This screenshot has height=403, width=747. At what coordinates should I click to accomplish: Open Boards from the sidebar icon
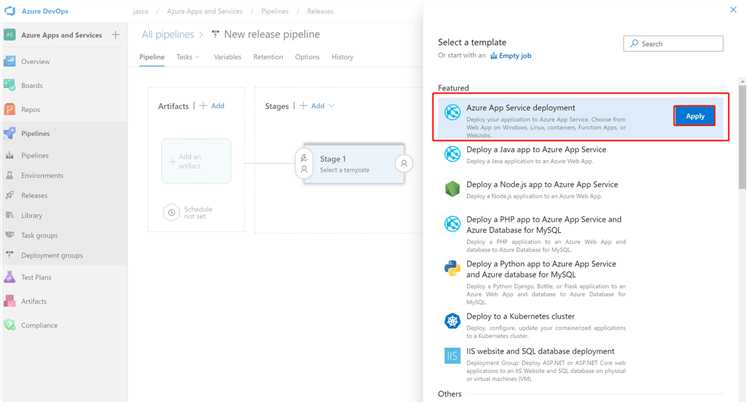[10, 85]
